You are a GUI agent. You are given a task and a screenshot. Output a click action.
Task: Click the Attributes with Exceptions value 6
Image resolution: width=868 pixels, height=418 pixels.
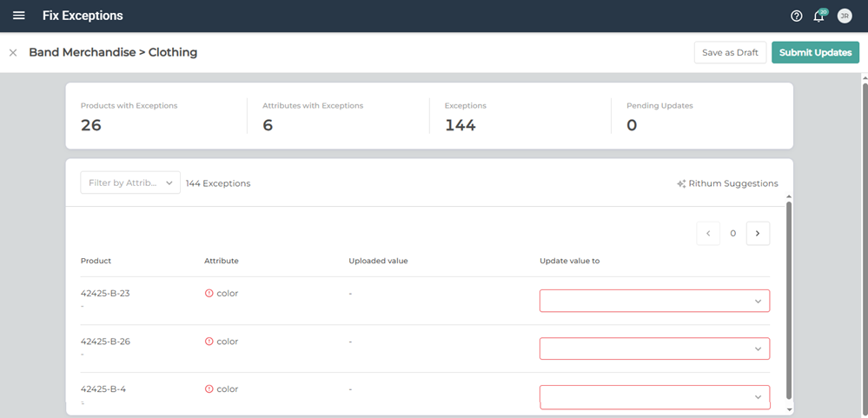(268, 126)
